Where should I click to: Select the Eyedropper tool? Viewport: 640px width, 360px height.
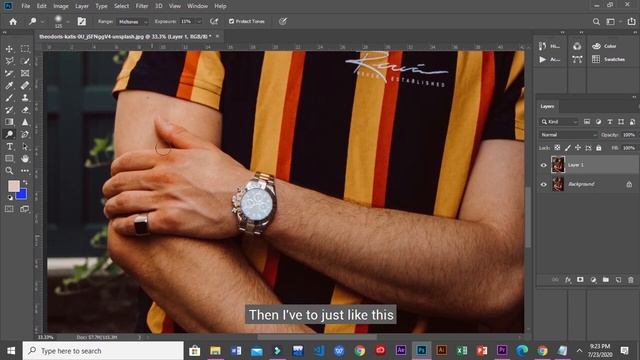9,85
